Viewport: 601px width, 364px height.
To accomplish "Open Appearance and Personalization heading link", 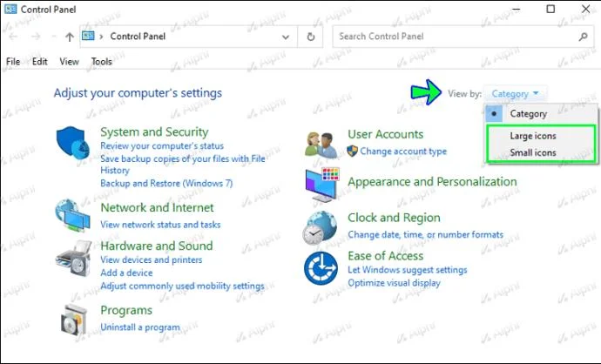I will 432,182.
